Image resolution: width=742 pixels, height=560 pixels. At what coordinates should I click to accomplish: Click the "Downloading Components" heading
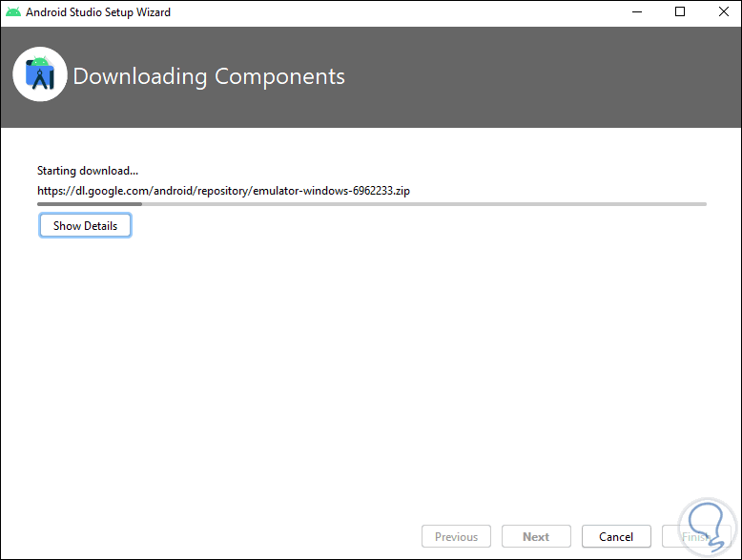209,76
